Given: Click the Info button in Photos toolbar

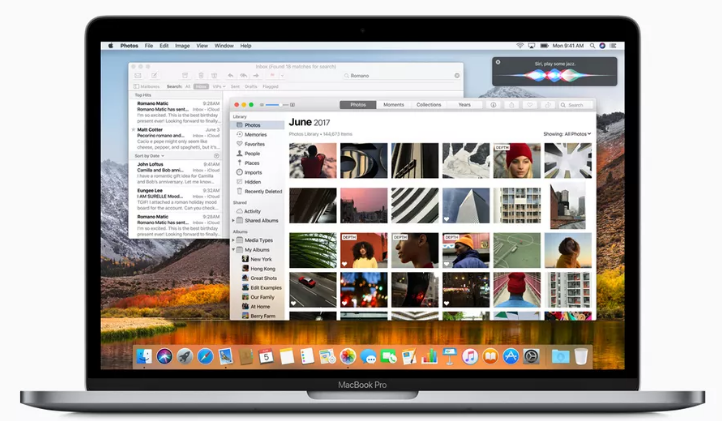Looking at the screenshot, I should coord(493,105).
